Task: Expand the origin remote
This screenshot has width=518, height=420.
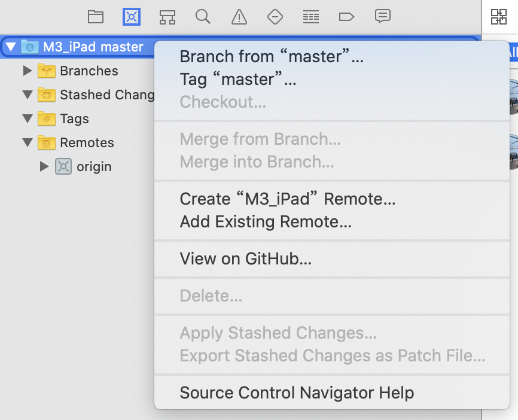Action: click(44, 166)
